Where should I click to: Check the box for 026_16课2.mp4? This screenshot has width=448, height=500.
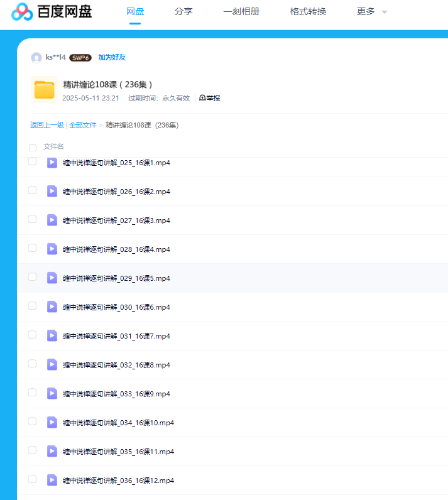tap(33, 190)
